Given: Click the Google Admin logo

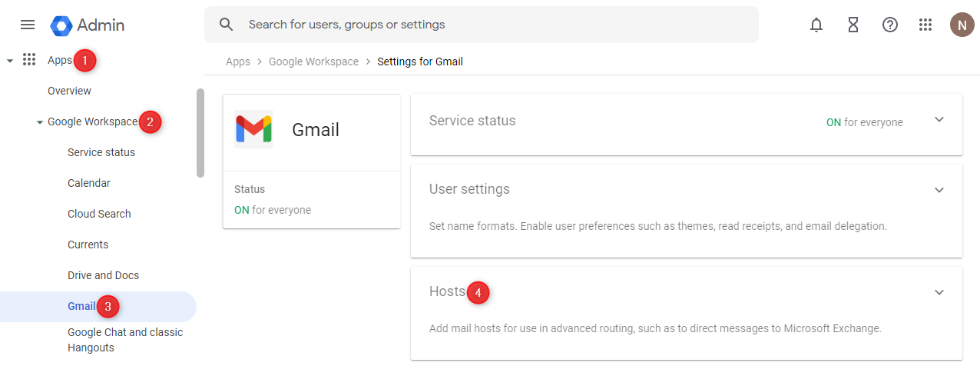Looking at the screenshot, I should tap(61, 25).
